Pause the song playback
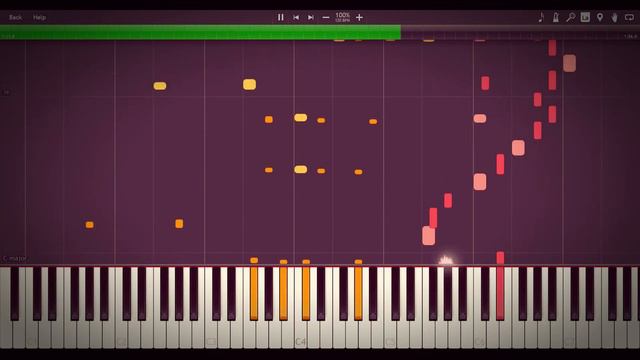The height and width of the screenshot is (360, 640). point(280,18)
